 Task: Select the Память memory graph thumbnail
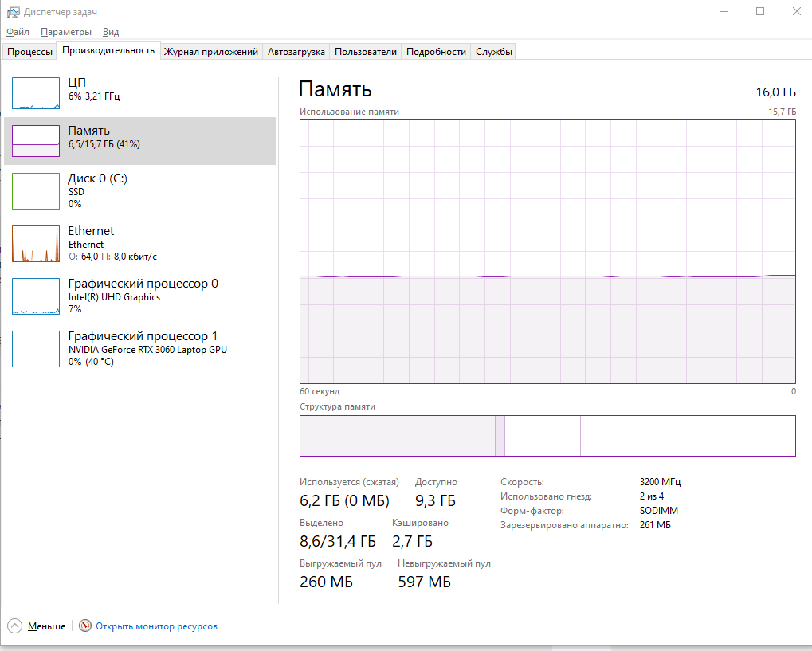tap(36, 141)
